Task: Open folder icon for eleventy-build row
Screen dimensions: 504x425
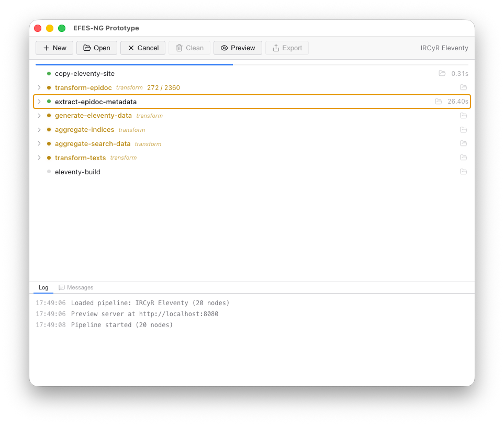Action: point(463,172)
